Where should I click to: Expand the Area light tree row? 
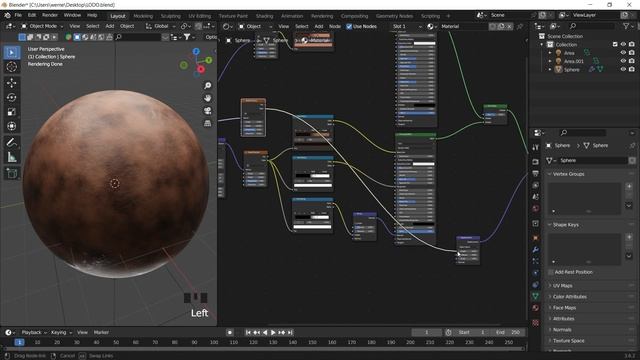(550, 53)
